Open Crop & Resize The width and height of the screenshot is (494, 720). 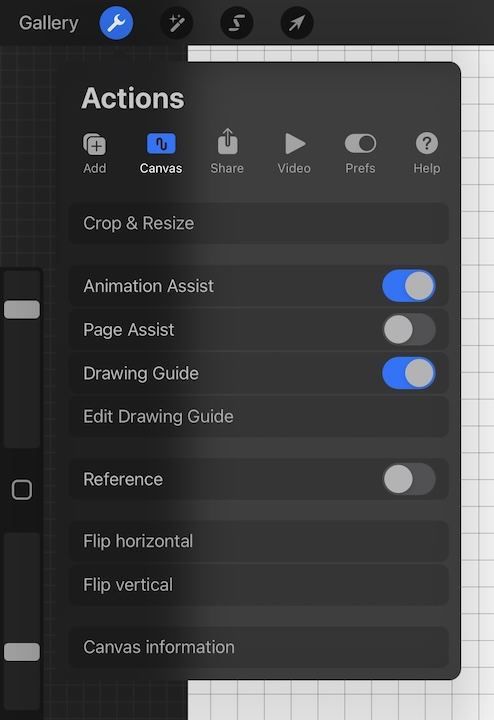pos(258,223)
